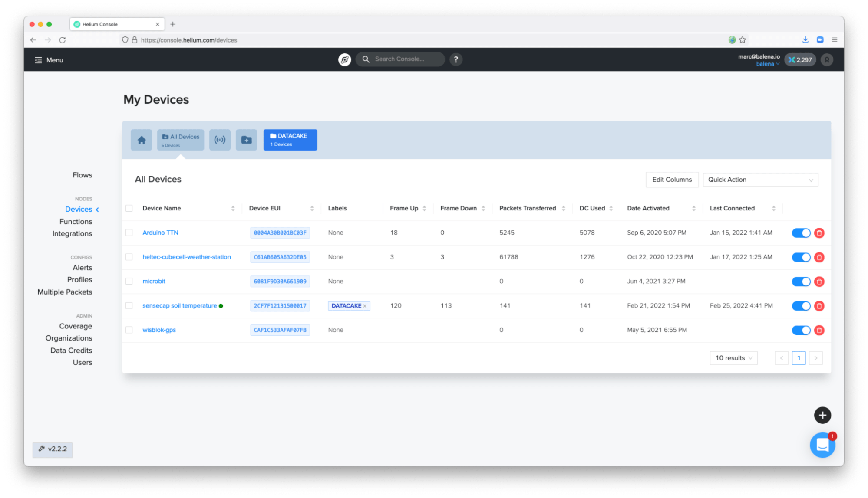This screenshot has height=498, width=868.
Task: Click the black plus floating button
Action: (822, 415)
